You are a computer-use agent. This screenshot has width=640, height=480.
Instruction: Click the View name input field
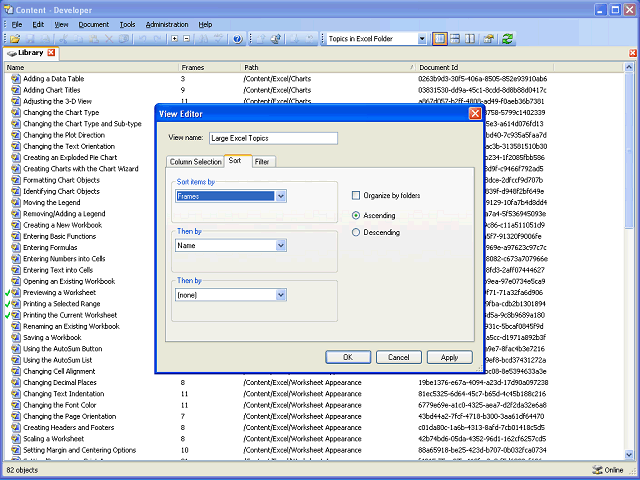click(x=273, y=138)
